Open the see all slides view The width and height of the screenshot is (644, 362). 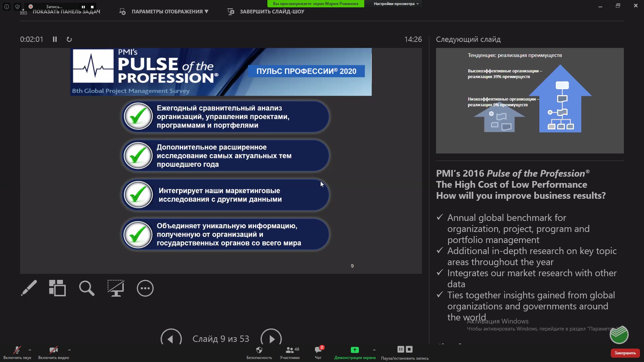(57, 288)
